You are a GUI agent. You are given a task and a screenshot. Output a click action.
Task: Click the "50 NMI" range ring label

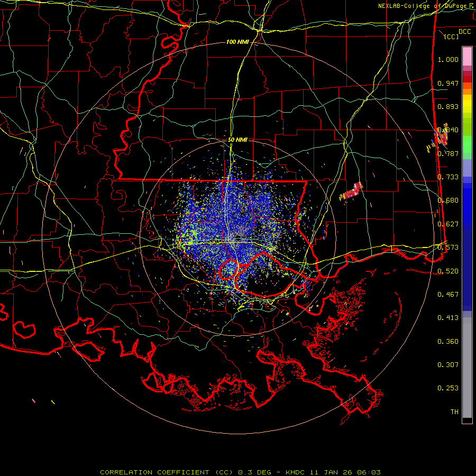click(237, 140)
